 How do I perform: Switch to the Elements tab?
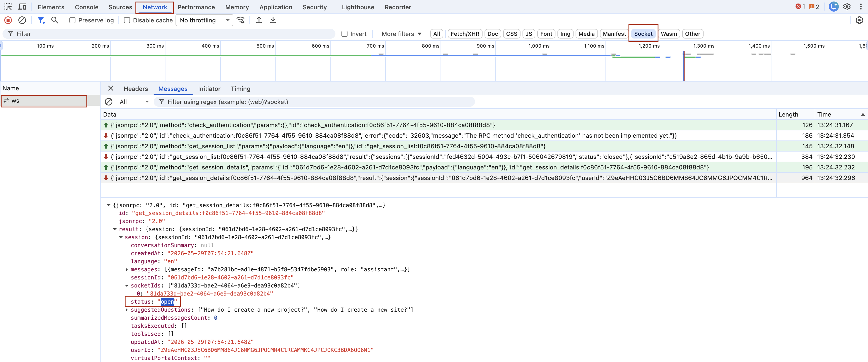pos(51,7)
